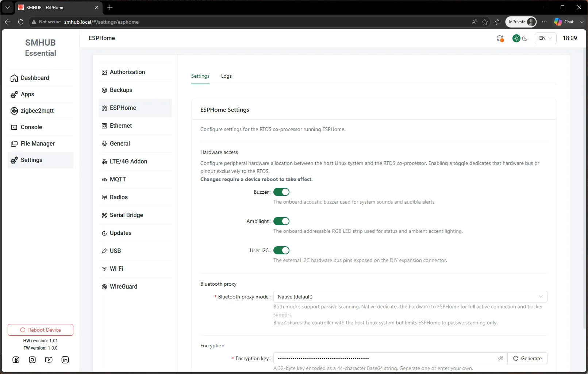Open Settings in main sidebar
This screenshot has height=374, width=588.
click(41, 160)
